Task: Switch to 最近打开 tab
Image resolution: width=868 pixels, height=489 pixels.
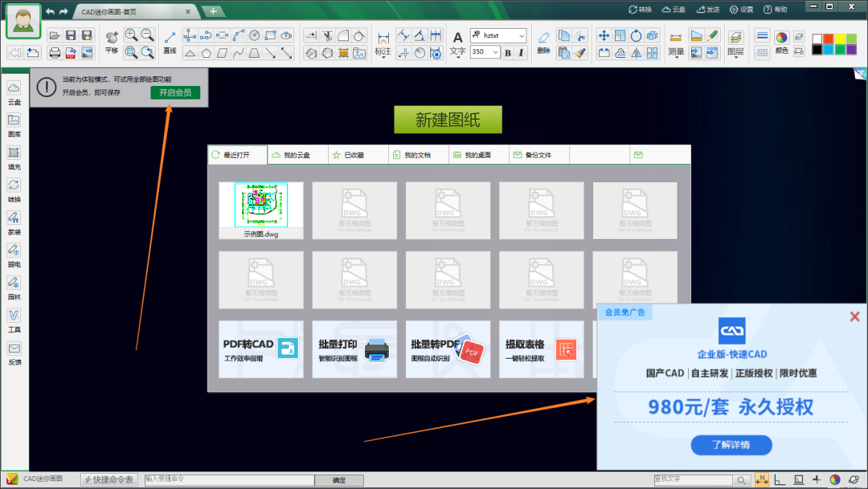Action: [237, 155]
